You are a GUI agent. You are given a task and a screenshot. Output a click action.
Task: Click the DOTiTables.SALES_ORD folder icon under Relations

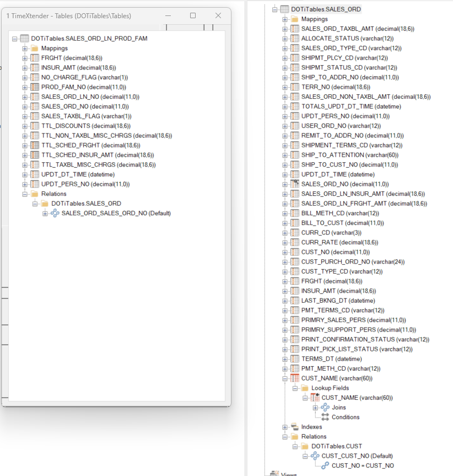pyautogui.click(x=45, y=204)
